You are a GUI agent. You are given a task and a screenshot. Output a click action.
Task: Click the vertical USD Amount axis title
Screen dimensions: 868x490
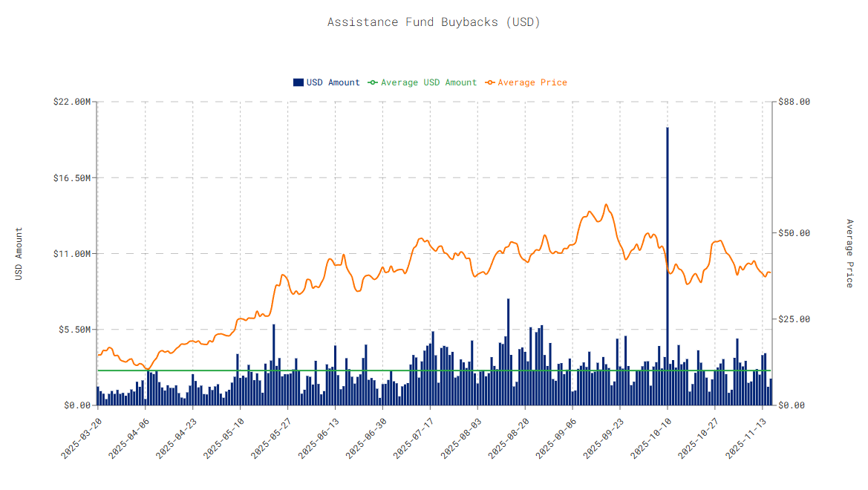[x=19, y=254]
